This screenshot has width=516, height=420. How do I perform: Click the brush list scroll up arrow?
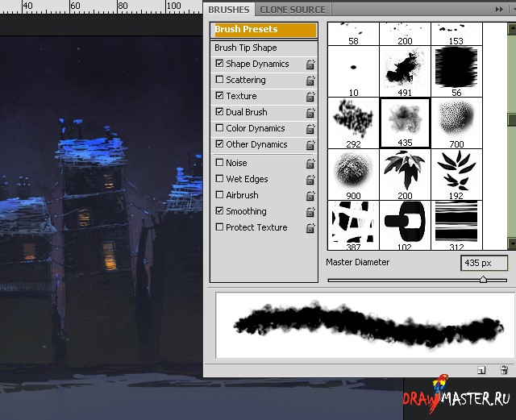(x=512, y=29)
